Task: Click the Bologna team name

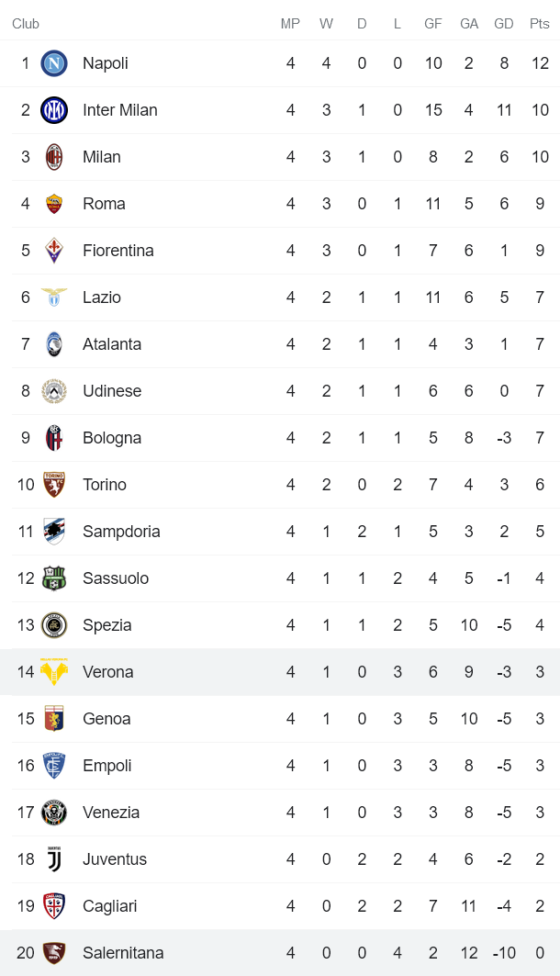Action: [112, 438]
